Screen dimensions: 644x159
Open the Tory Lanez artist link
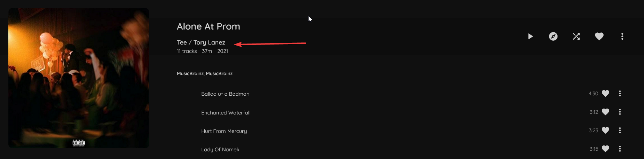point(209,42)
